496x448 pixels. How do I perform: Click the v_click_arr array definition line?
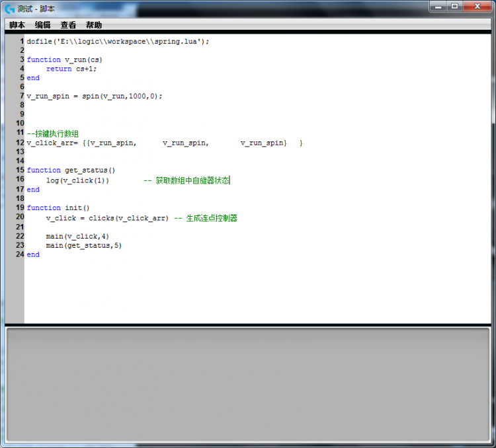coord(164,143)
